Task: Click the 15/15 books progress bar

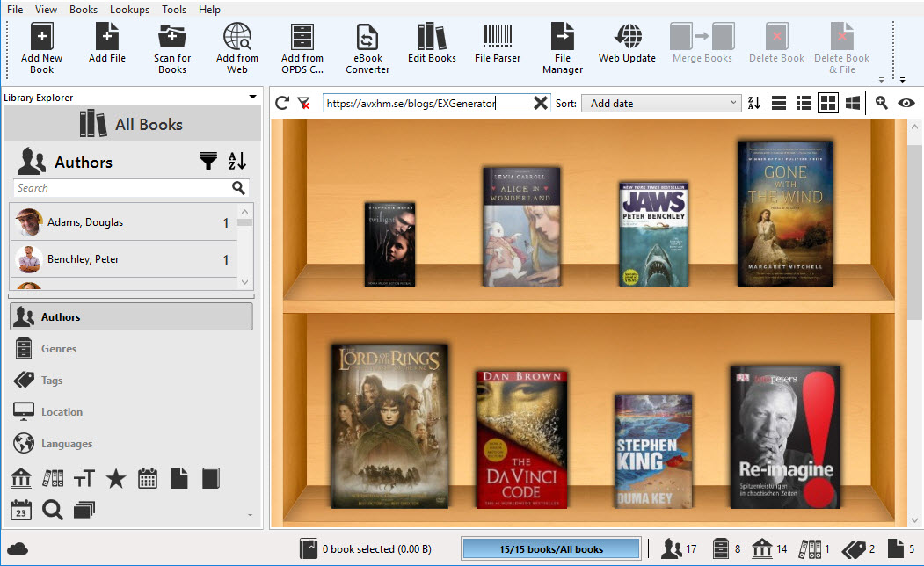Action: pos(551,549)
